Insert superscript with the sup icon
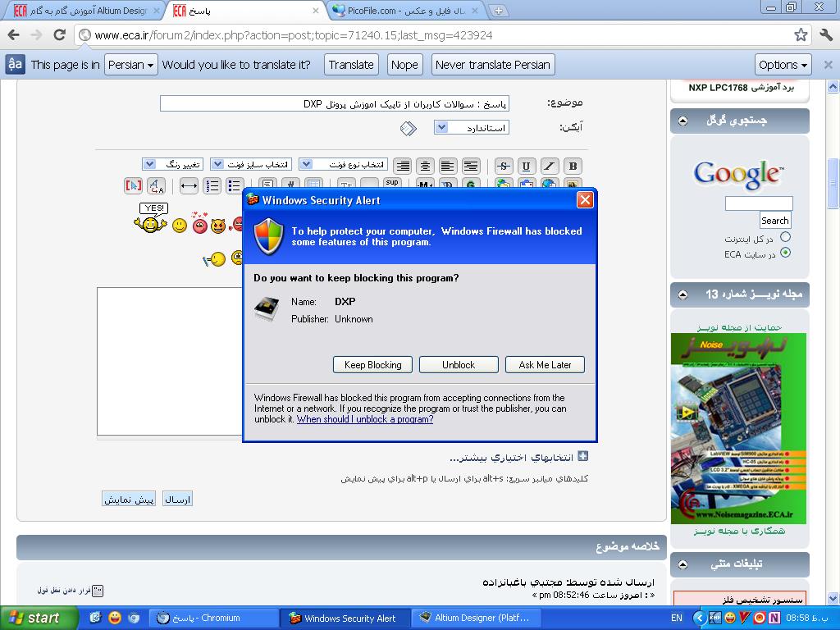This screenshot has width=840, height=630. pos(392,183)
